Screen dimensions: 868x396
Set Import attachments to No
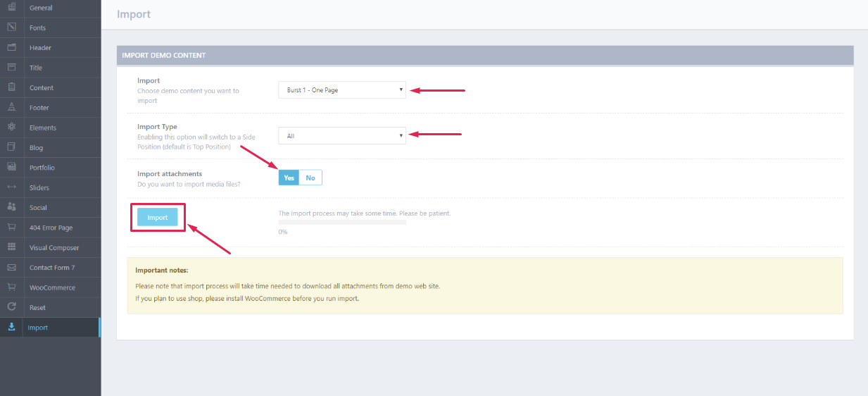tap(310, 178)
